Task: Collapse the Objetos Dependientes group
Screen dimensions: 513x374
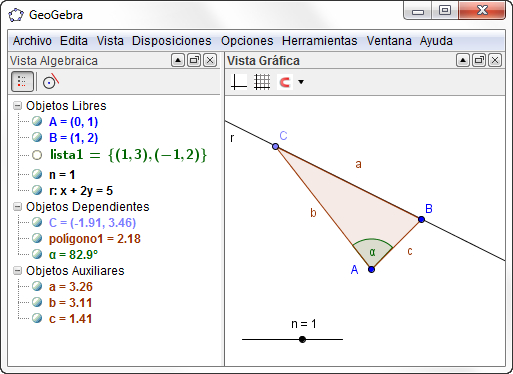Action: (17, 207)
